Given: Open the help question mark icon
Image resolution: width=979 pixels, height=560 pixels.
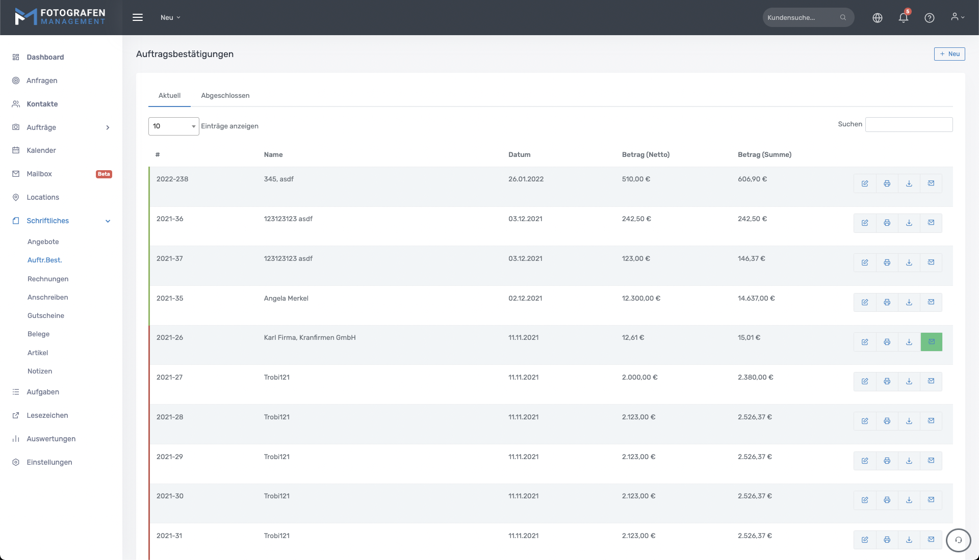Looking at the screenshot, I should [929, 18].
